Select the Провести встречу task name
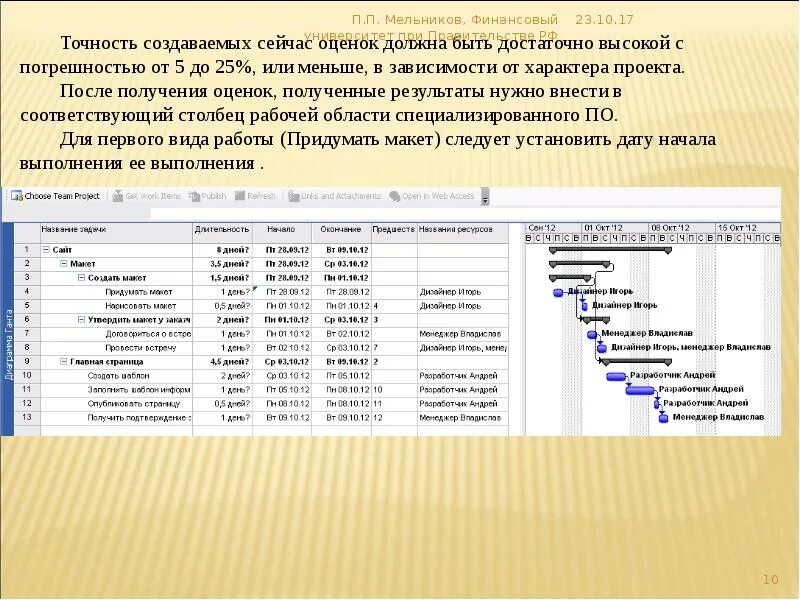This screenshot has width=800, height=600. coord(140,348)
